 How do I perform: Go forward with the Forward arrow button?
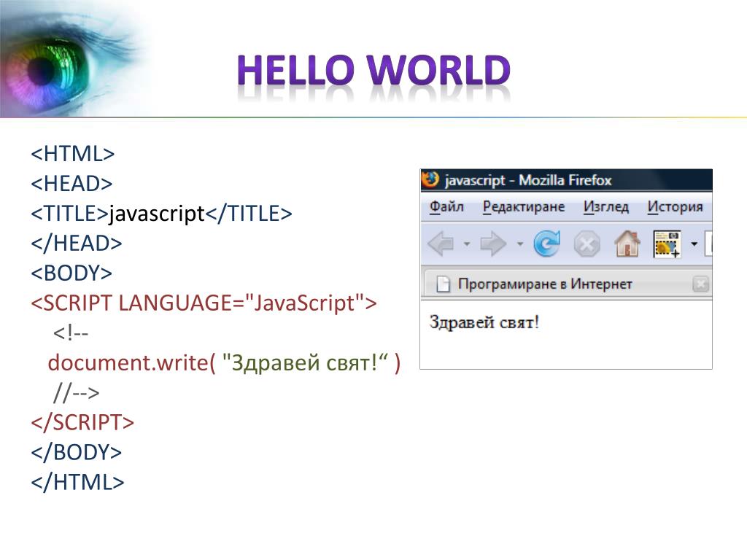[x=493, y=244]
